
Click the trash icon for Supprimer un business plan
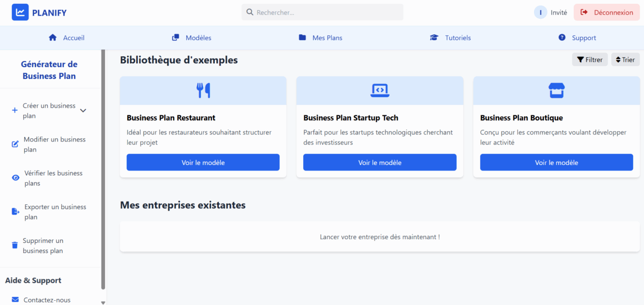click(x=14, y=246)
